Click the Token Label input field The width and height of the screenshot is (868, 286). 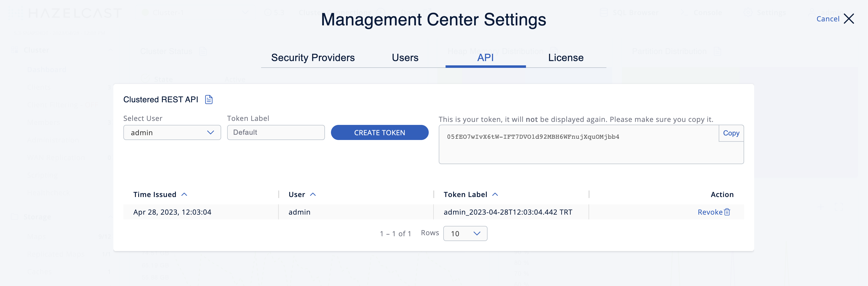(276, 132)
